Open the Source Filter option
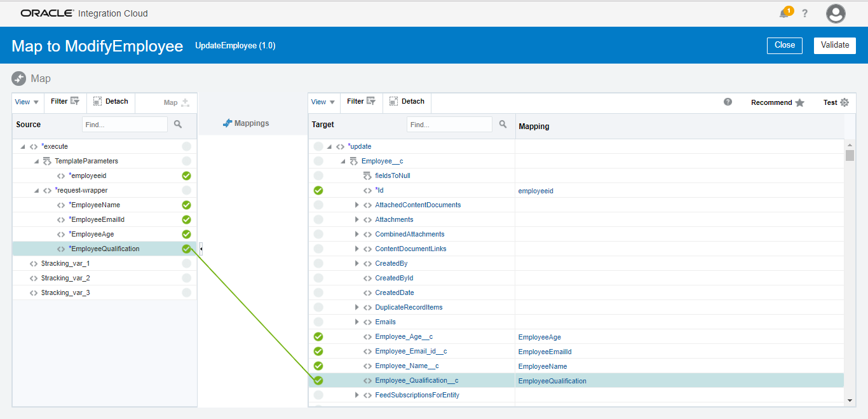Image resolution: width=868 pixels, height=419 pixels. pyautogui.click(x=65, y=102)
